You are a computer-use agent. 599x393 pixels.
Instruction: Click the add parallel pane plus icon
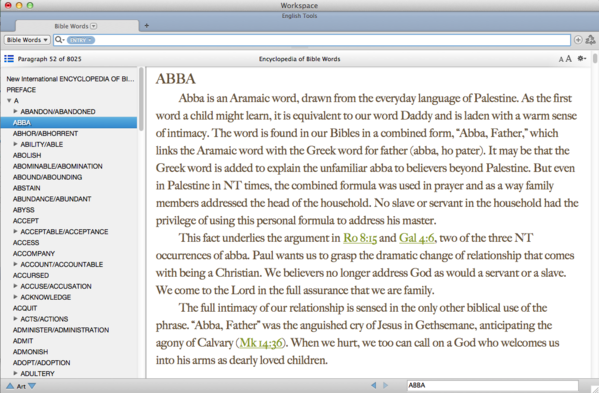coord(578,40)
